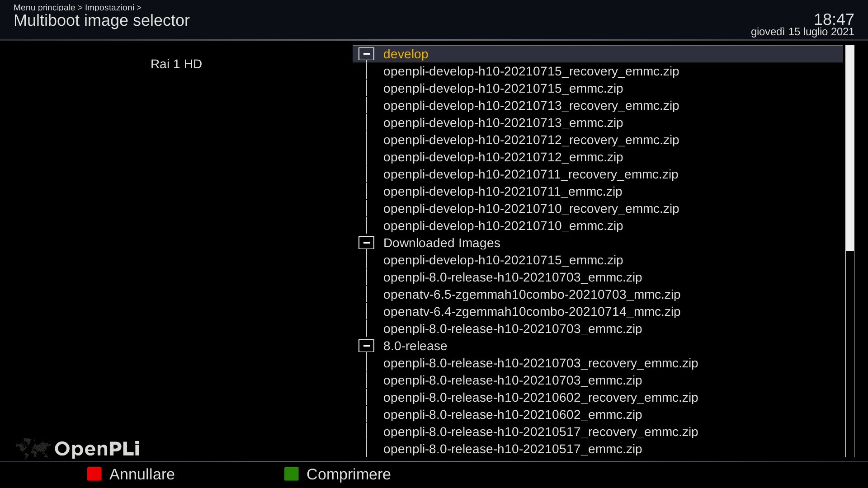Select openpli-develop-h10-20210713_emmc.zip

(503, 123)
